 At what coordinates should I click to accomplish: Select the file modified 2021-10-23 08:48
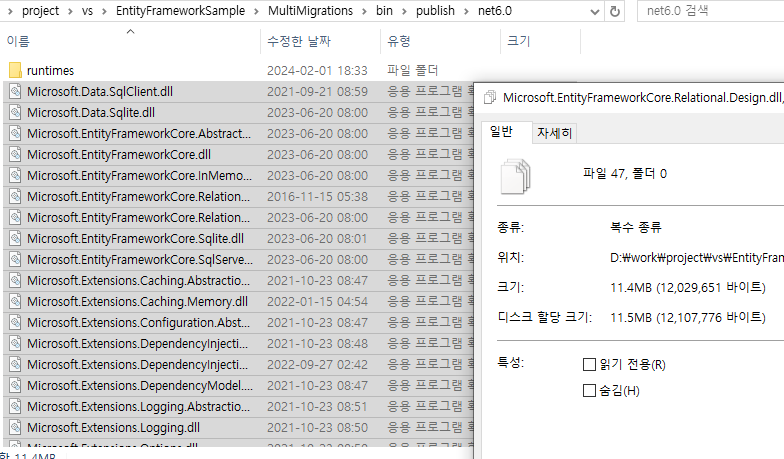tap(238, 344)
